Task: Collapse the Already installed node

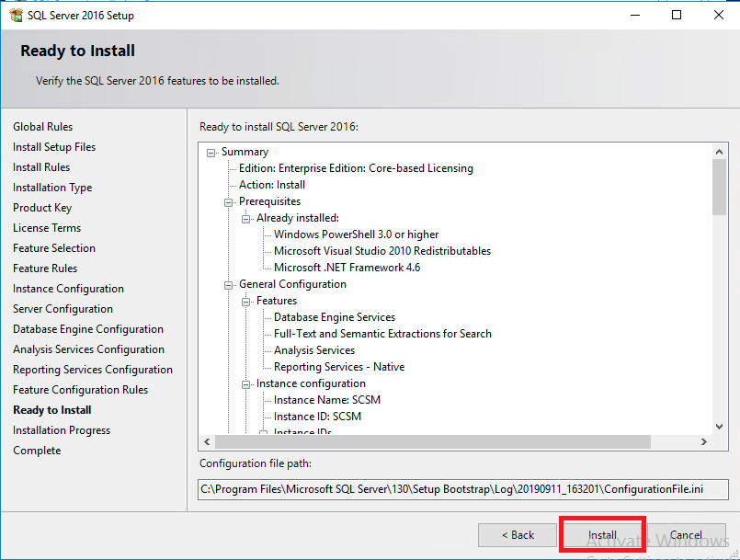Action: [246, 219]
